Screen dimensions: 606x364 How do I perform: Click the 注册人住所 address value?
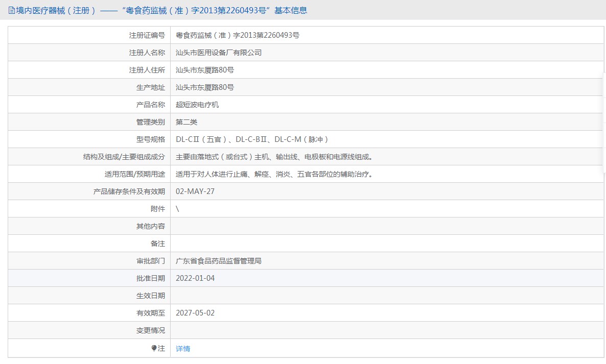[204, 70]
